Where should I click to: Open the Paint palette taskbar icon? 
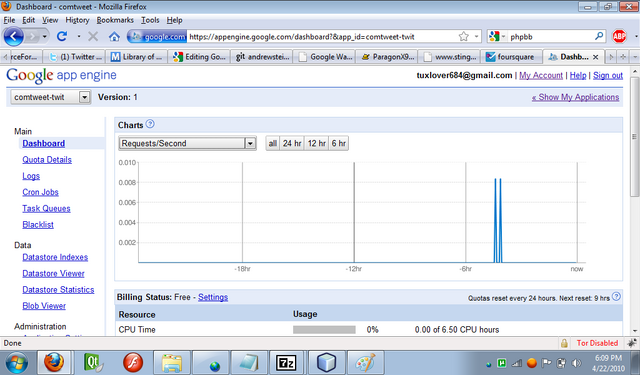[x=365, y=362]
